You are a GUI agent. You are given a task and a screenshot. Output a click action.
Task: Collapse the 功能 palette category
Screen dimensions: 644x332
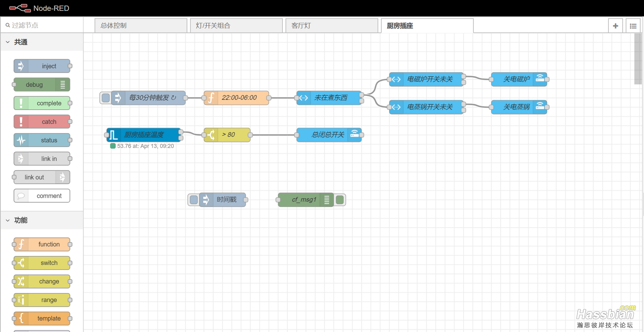pyautogui.click(x=42, y=220)
